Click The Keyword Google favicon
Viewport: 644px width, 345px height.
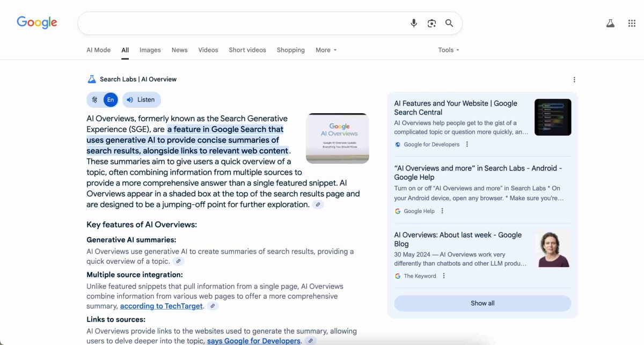(398, 276)
